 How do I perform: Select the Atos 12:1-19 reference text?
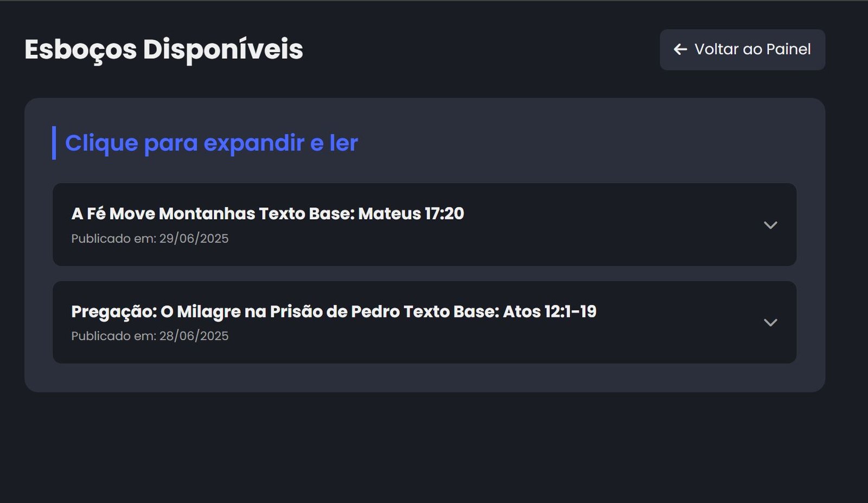click(x=549, y=311)
